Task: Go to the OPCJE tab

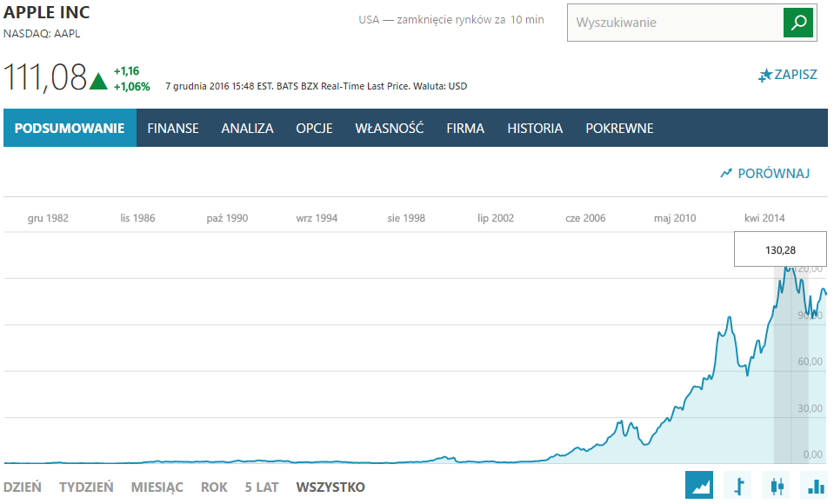Action: 314,128
